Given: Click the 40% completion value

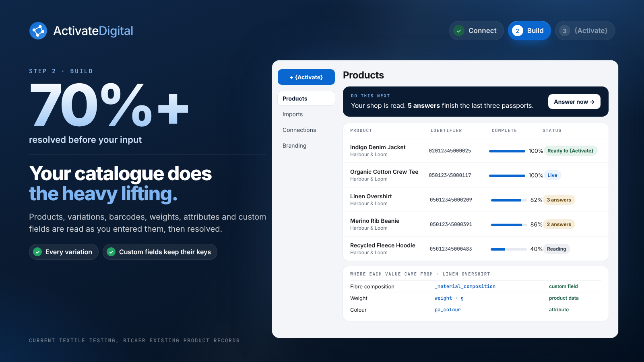Looking at the screenshot, I should pyautogui.click(x=537, y=249).
